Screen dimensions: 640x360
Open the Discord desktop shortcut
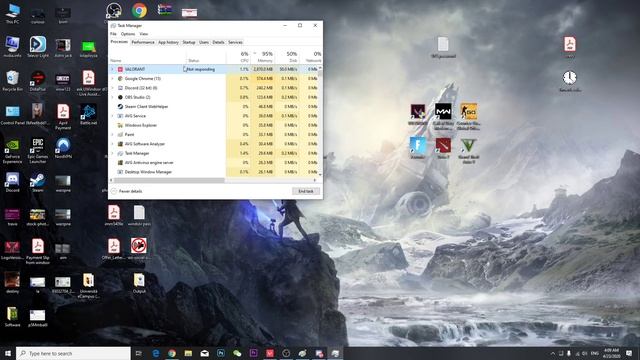tap(12, 182)
